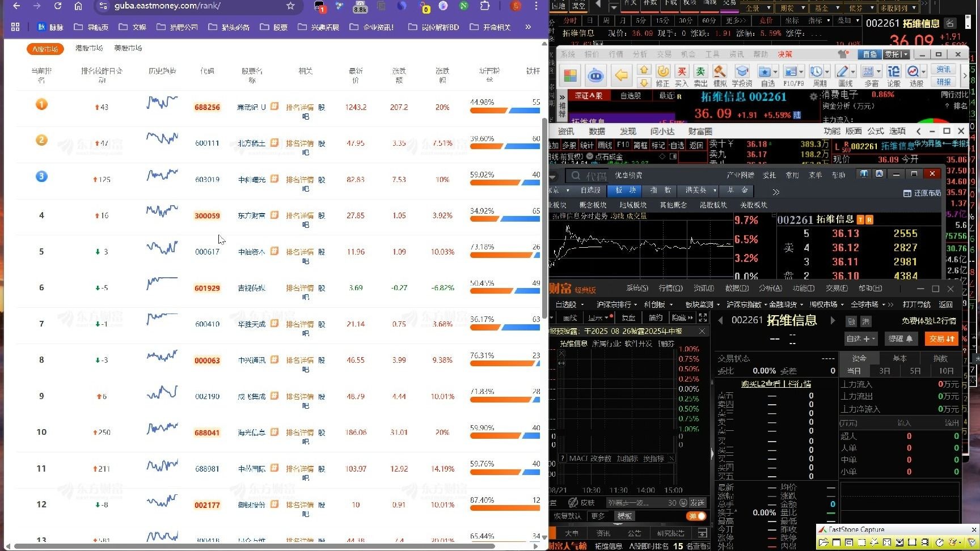
Task: Click the colorful grid home icon in the toolbar
Action: coord(571,75)
